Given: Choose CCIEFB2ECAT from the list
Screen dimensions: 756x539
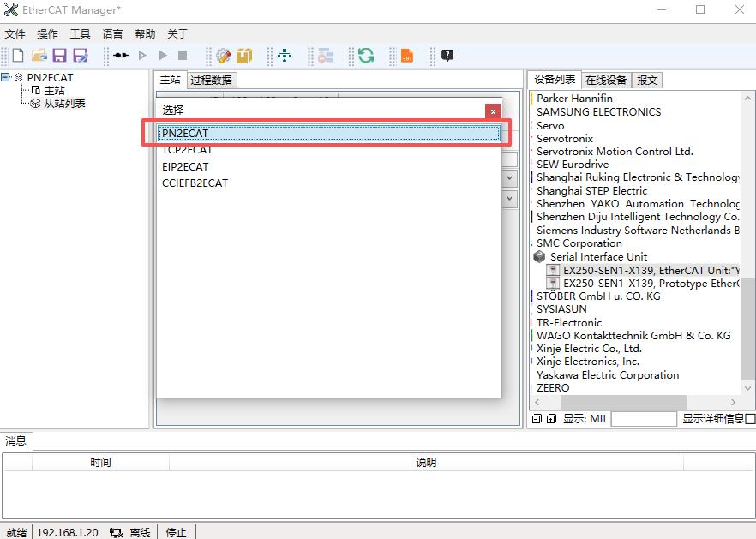Looking at the screenshot, I should pyautogui.click(x=195, y=183).
